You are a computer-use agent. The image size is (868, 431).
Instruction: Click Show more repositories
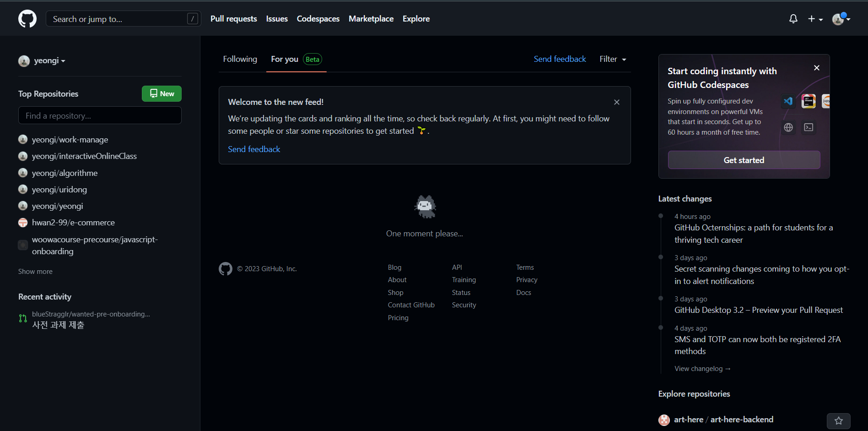pyautogui.click(x=35, y=272)
